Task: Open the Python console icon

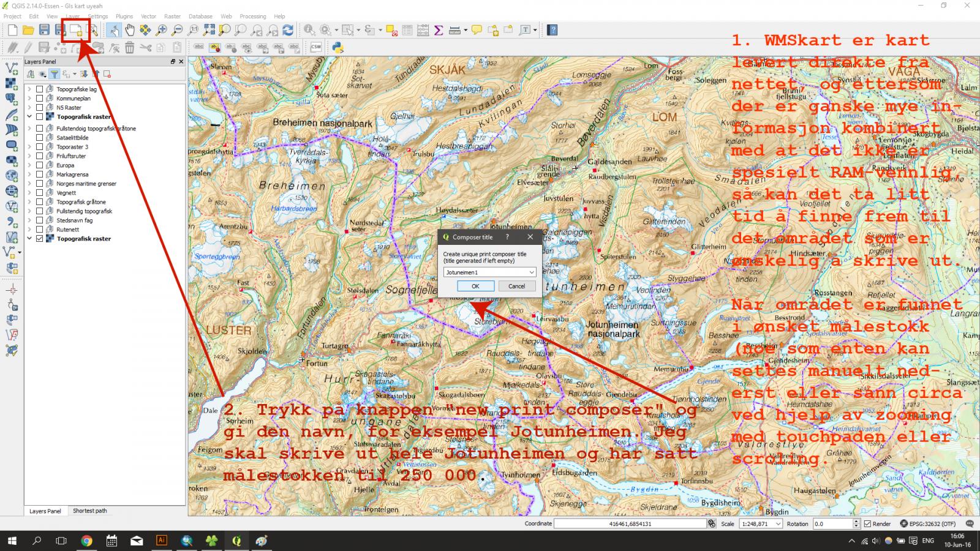Action: 337,47
